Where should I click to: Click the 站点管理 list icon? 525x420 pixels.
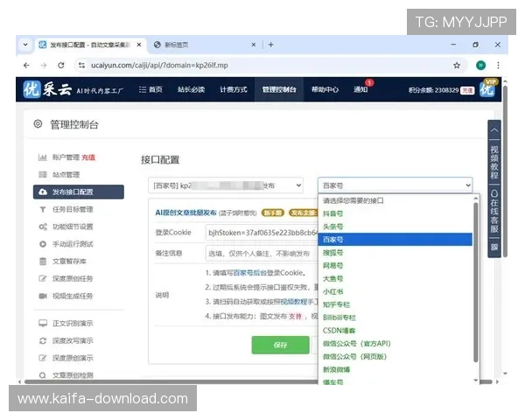(x=43, y=174)
